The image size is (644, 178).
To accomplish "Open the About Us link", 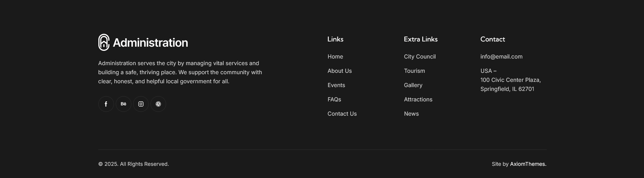I will click(340, 71).
